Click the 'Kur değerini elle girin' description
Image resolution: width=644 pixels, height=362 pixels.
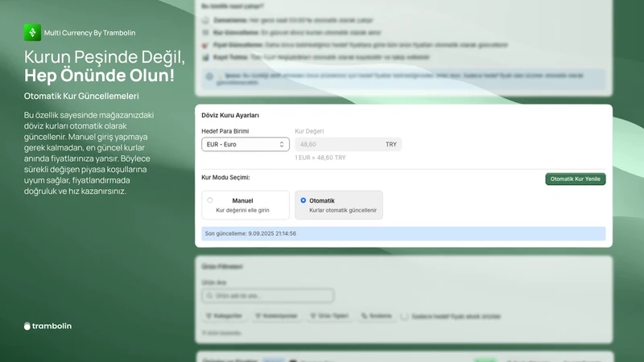(243, 210)
